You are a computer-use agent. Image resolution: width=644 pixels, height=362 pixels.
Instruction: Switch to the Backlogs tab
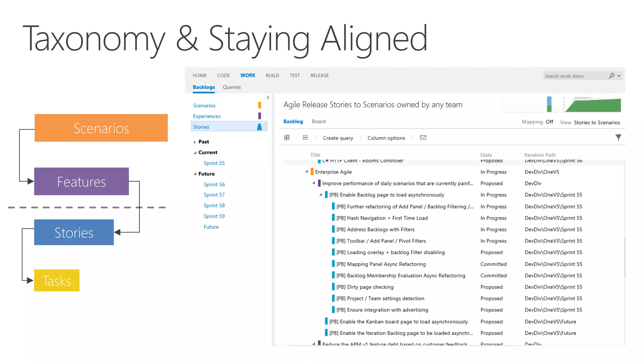[204, 87]
